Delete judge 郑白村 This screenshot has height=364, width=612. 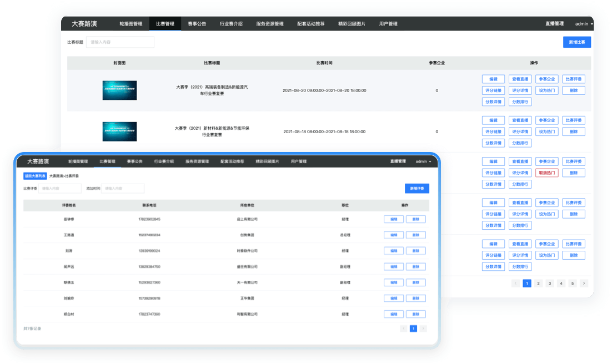pyautogui.click(x=417, y=314)
